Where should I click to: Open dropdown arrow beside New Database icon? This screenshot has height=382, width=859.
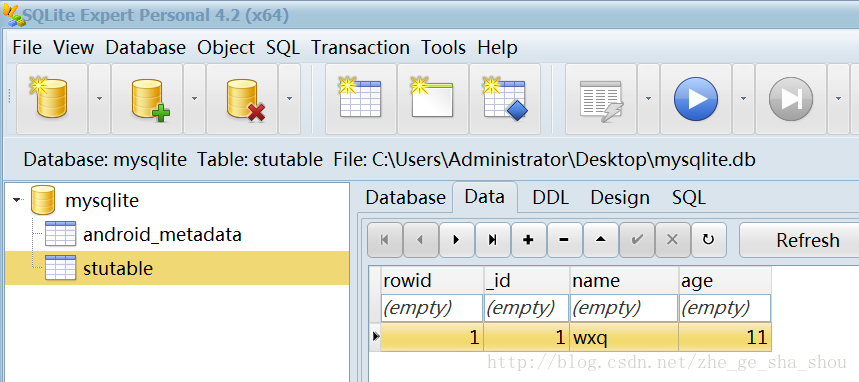pos(99,99)
